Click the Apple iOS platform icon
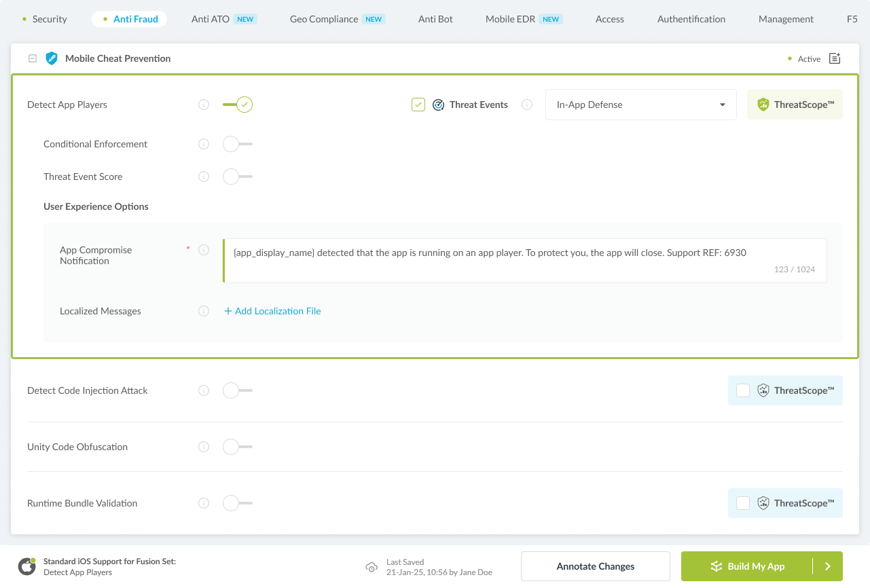The width and height of the screenshot is (870, 588). pyautogui.click(x=27, y=566)
